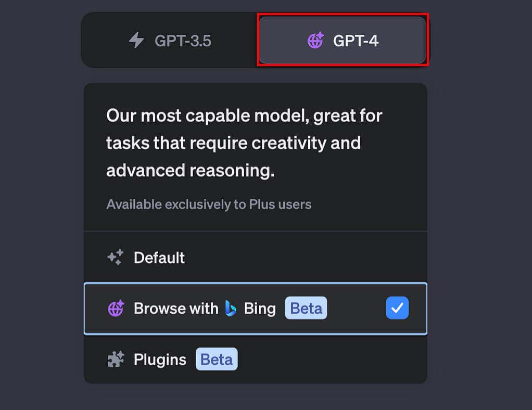Click the blue checkmark inside the checkbox
This screenshot has height=410, width=532.
coord(397,308)
